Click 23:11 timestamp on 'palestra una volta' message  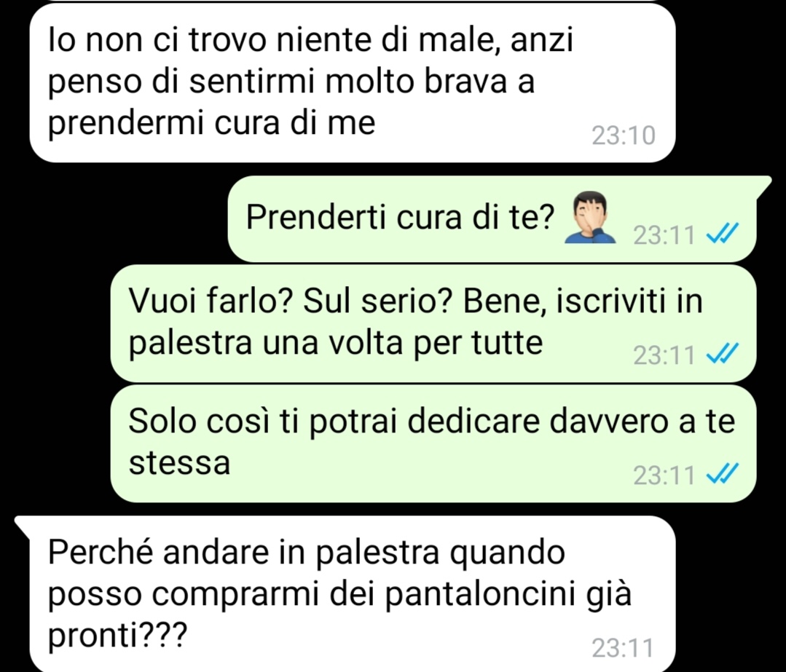coord(664,355)
